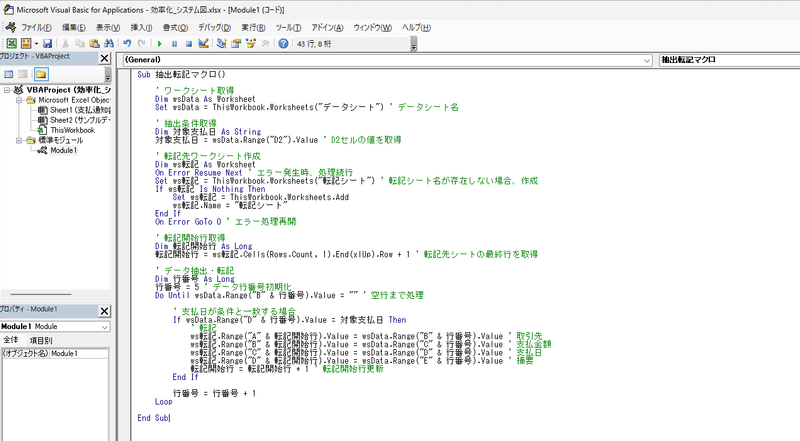Screen dimensions: 800x441
Task: Open the Project Explorer toolbar icon
Action: [221, 44]
